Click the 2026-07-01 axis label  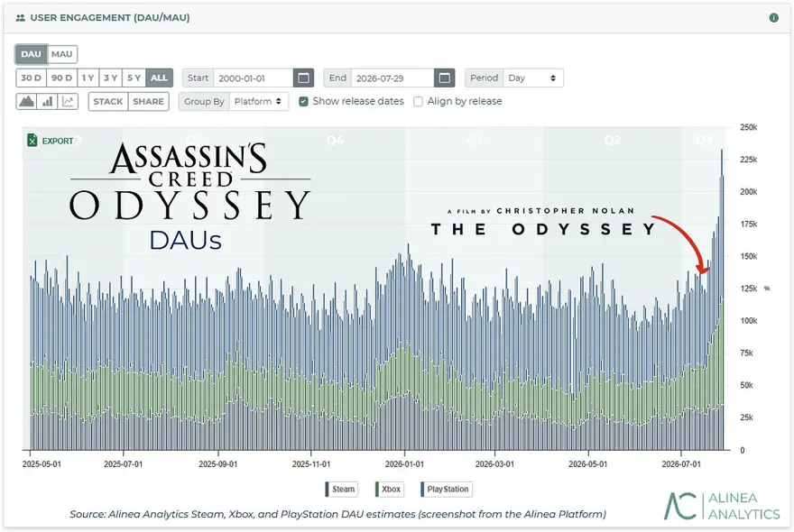pyautogui.click(x=681, y=463)
